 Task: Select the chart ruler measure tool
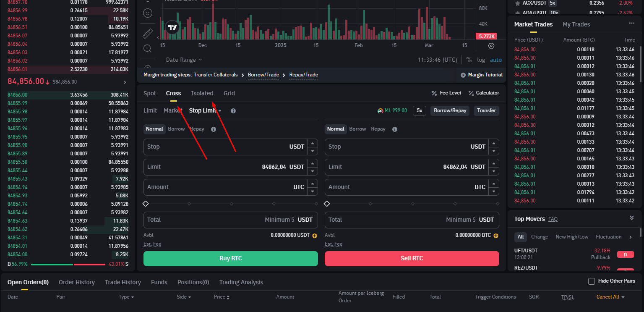(147, 33)
